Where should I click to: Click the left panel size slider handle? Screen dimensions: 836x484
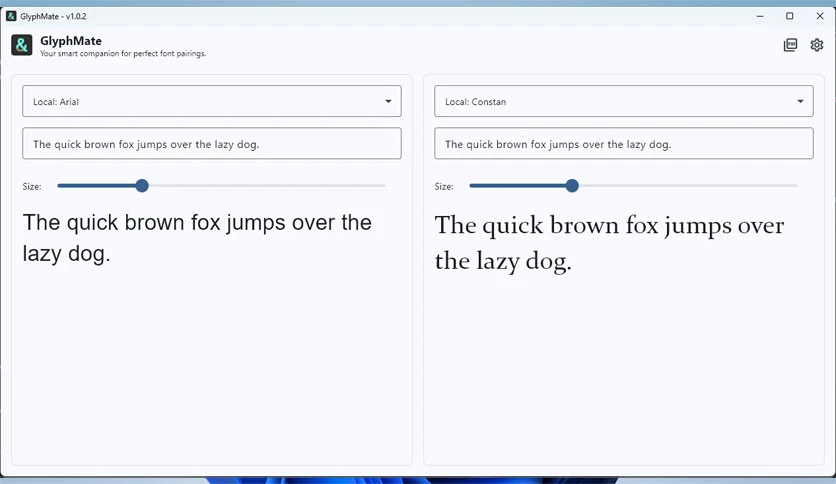(x=142, y=185)
